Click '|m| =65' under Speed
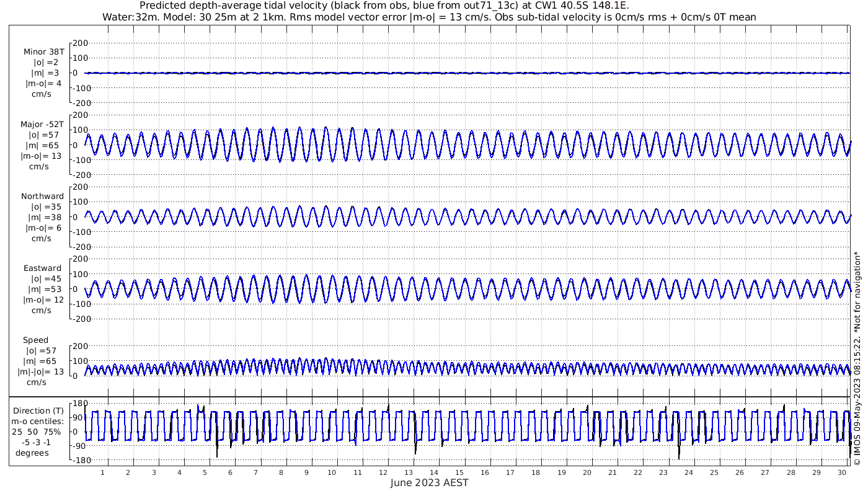This screenshot has height=496, width=868. click(x=41, y=361)
